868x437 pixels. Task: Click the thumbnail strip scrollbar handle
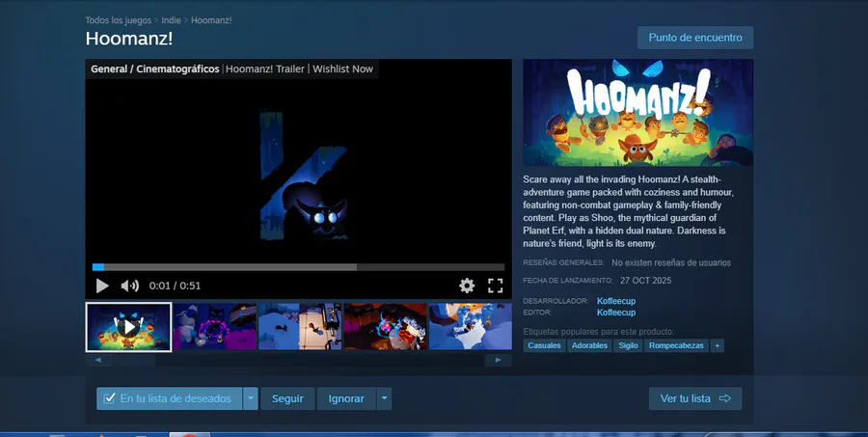click(134, 361)
